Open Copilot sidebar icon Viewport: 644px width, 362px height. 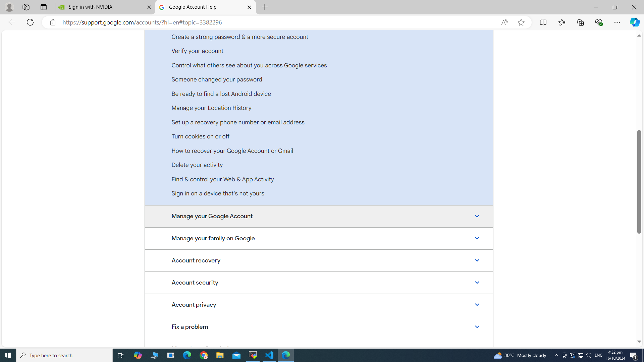click(x=635, y=22)
